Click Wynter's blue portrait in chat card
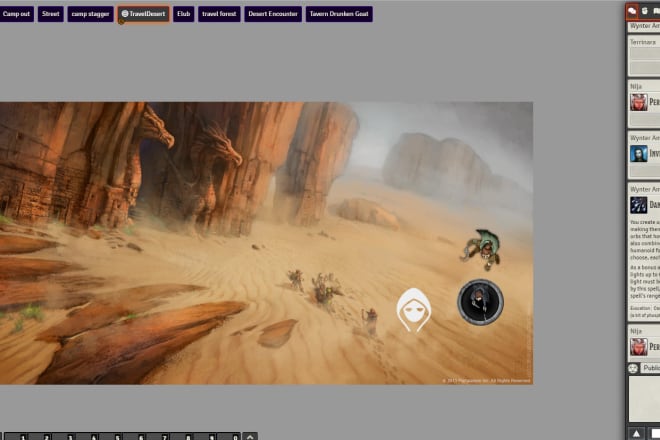Image resolution: width=660 pixels, height=440 pixels. [639, 154]
